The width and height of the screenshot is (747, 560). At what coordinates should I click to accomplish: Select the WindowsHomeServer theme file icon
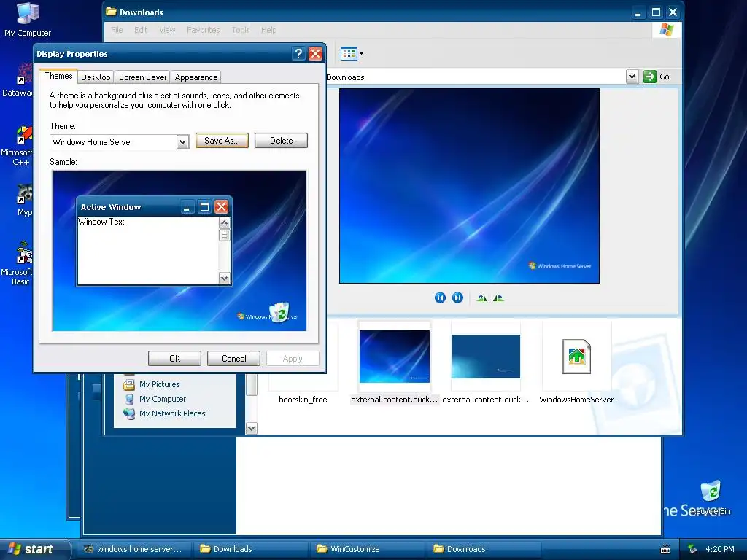[576, 356]
